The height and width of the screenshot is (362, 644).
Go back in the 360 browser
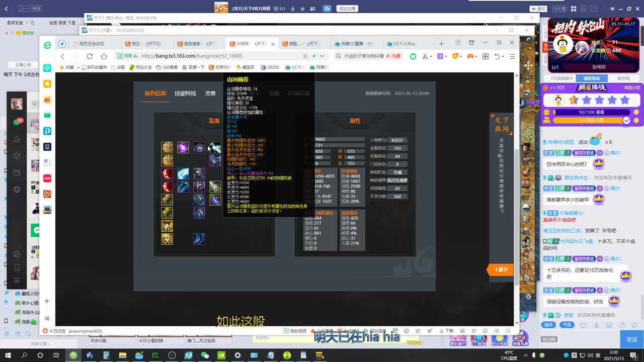click(x=63, y=56)
